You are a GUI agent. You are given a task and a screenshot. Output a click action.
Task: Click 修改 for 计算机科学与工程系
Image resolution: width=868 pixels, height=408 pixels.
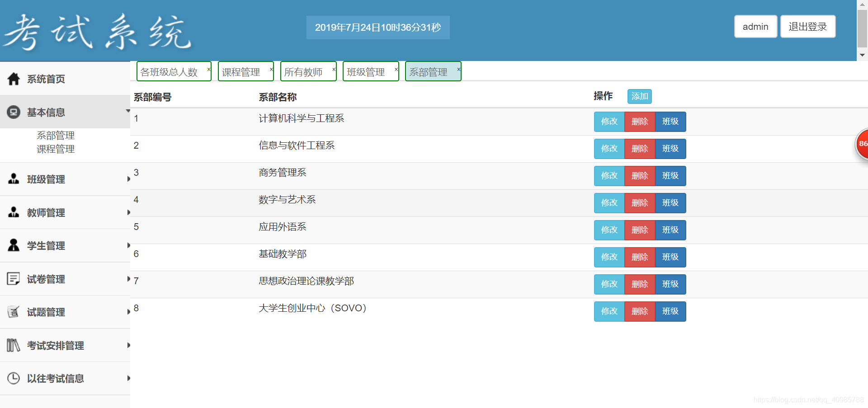(x=609, y=122)
